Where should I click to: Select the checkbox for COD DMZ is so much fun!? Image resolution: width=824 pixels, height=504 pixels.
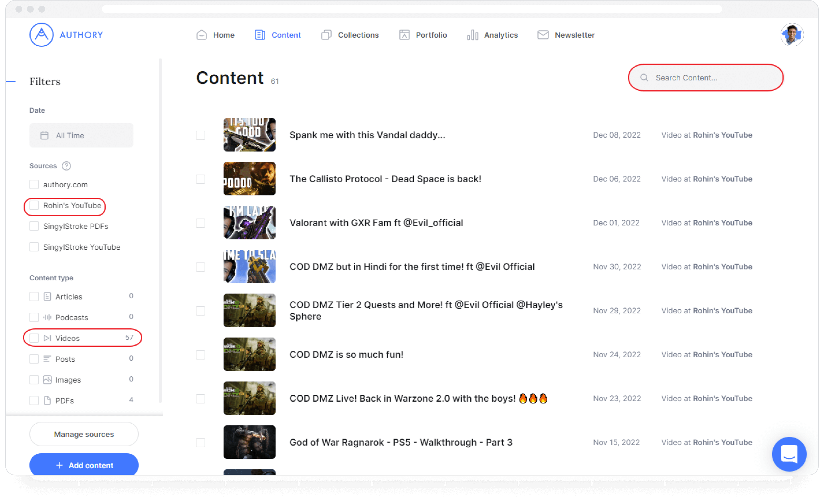(x=200, y=355)
